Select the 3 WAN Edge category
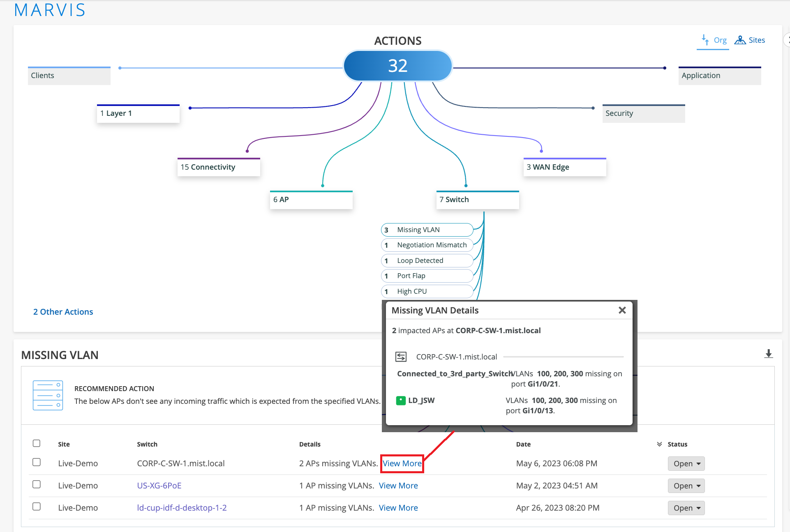This screenshot has width=790, height=532. point(564,167)
